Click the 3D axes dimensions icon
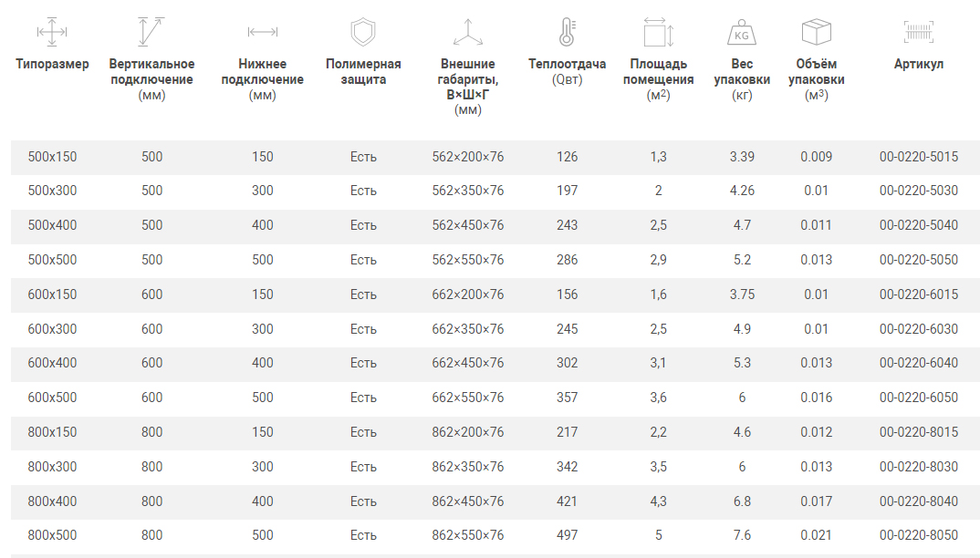The height and width of the screenshot is (558, 980). pyautogui.click(x=467, y=32)
